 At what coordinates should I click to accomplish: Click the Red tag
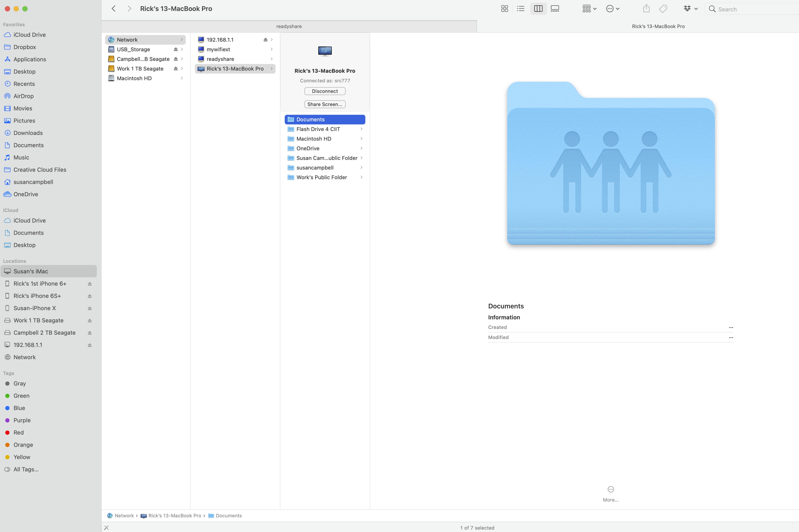click(19, 433)
